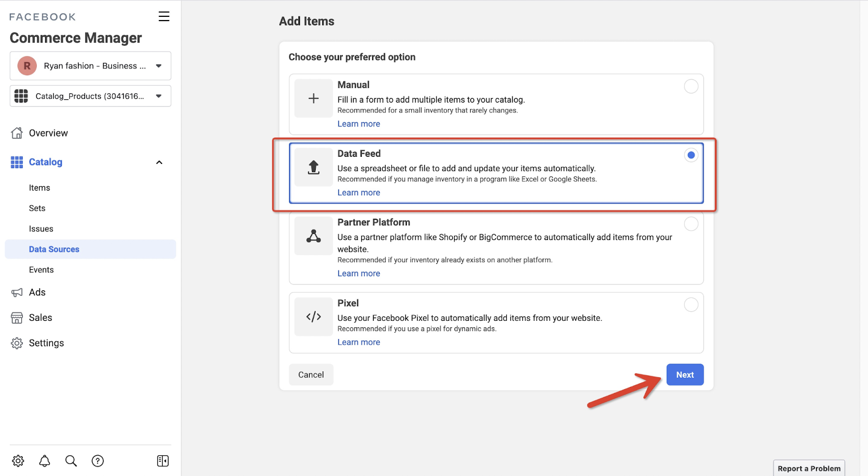This screenshot has width=868, height=476.
Task: Open settings via bottom gear icon
Action: (x=18, y=461)
